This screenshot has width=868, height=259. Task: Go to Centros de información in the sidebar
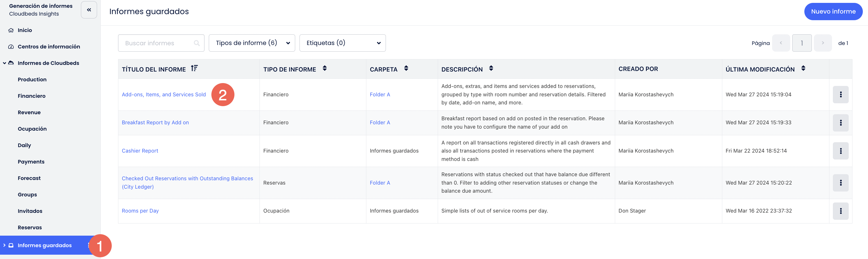(48, 46)
